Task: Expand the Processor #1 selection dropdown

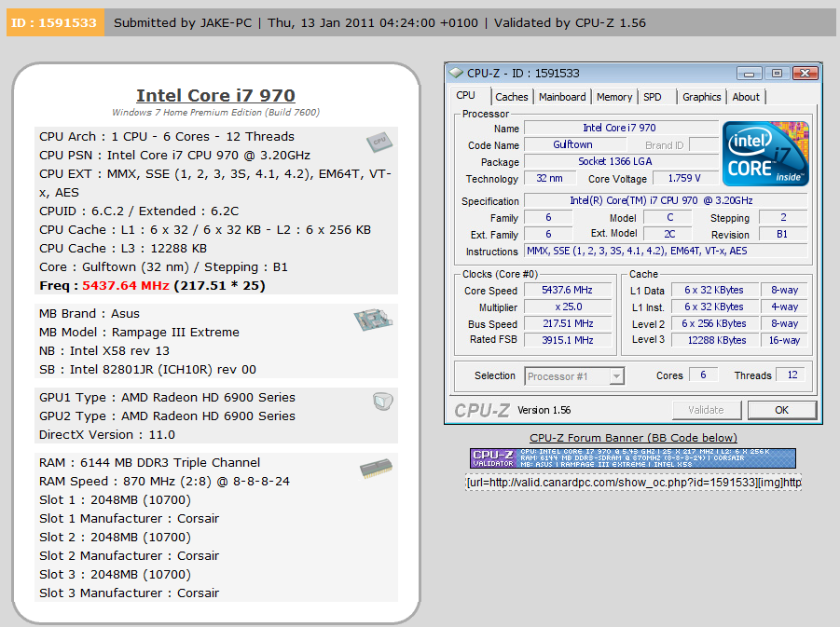Action: point(616,376)
